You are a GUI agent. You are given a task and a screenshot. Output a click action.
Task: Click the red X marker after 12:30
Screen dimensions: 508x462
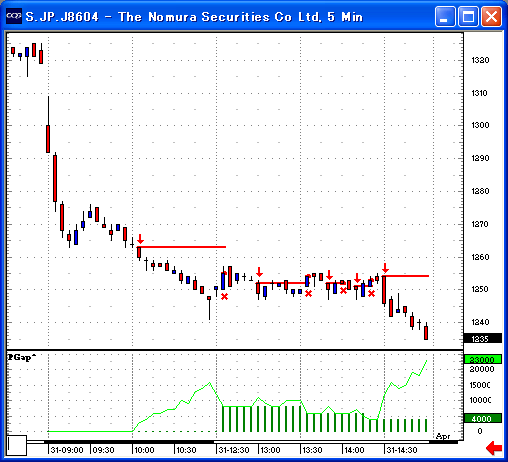pyautogui.click(x=224, y=296)
